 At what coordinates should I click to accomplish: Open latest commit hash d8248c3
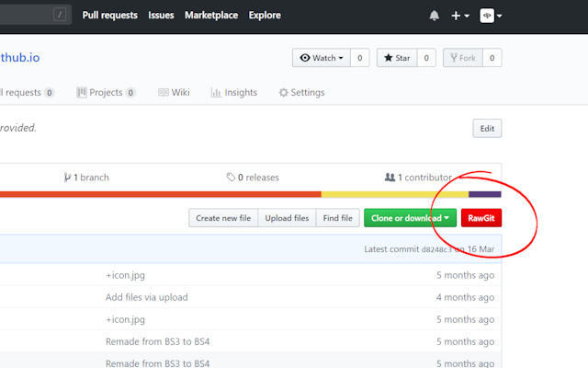(436, 249)
